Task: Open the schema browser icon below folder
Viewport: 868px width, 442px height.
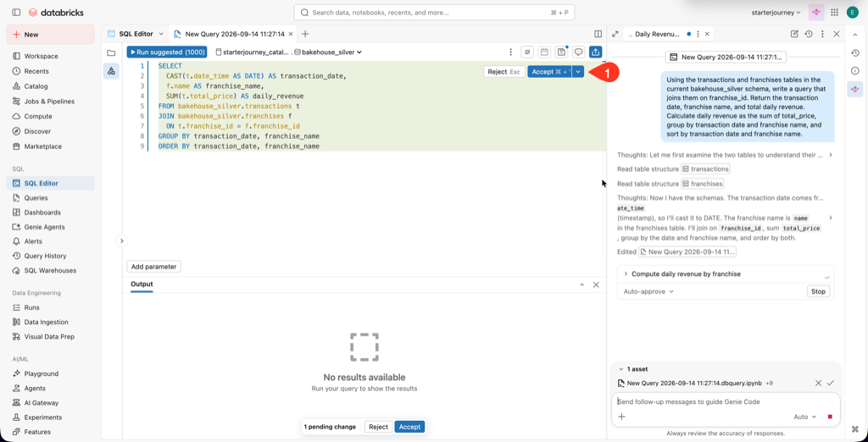Action: 111,71
